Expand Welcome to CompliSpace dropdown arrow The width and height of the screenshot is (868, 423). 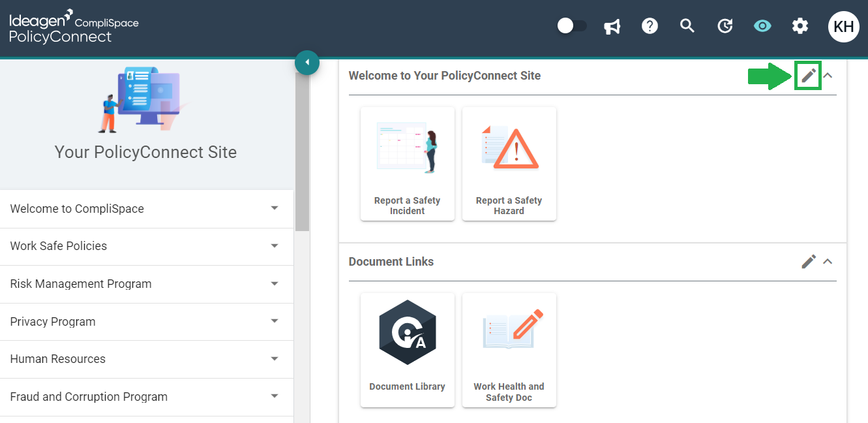pos(275,208)
